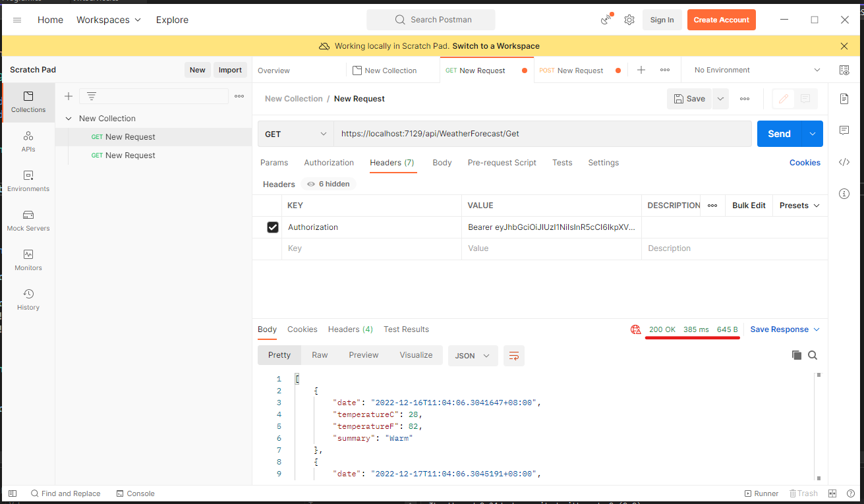Click the Import button
Viewport: 864px width, 504px height.
pyautogui.click(x=230, y=70)
